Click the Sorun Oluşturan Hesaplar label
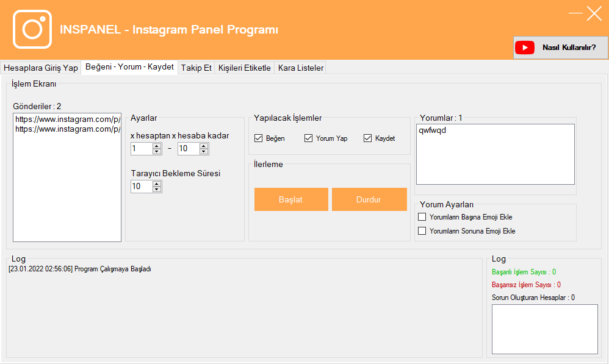Viewport: 609px width, 364px height. [x=533, y=298]
